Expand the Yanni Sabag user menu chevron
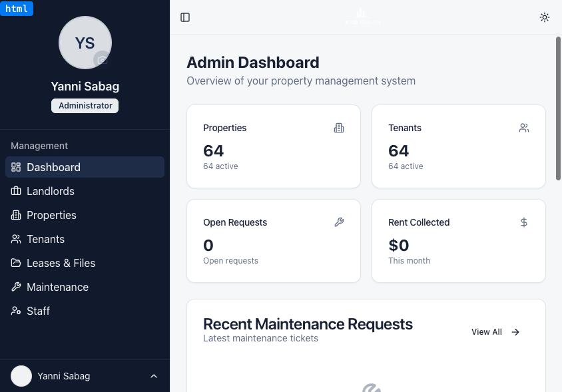Image resolution: width=562 pixels, height=392 pixels. [154, 376]
